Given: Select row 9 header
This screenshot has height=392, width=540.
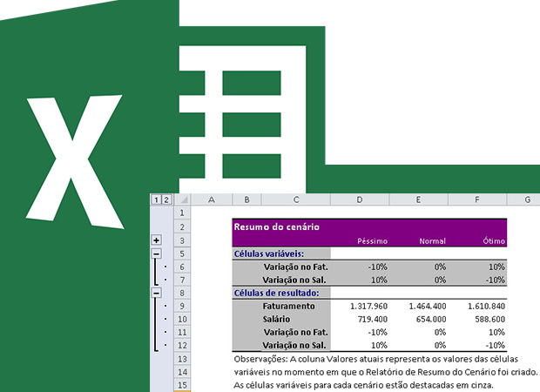Looking at the screenshot, I should (x=182, y=307).
